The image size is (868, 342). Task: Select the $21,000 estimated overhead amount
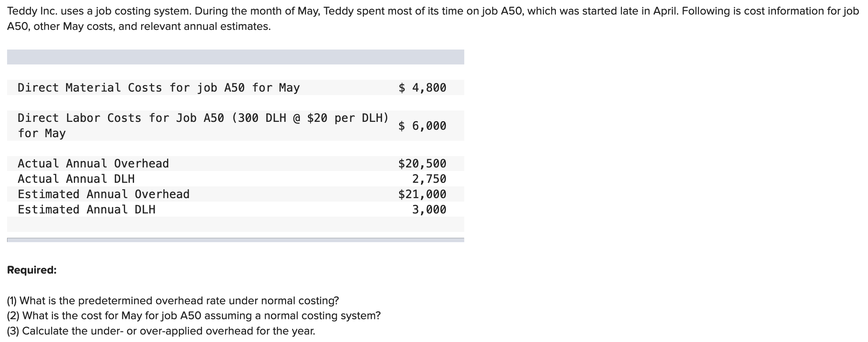click(x=422, y=194)
